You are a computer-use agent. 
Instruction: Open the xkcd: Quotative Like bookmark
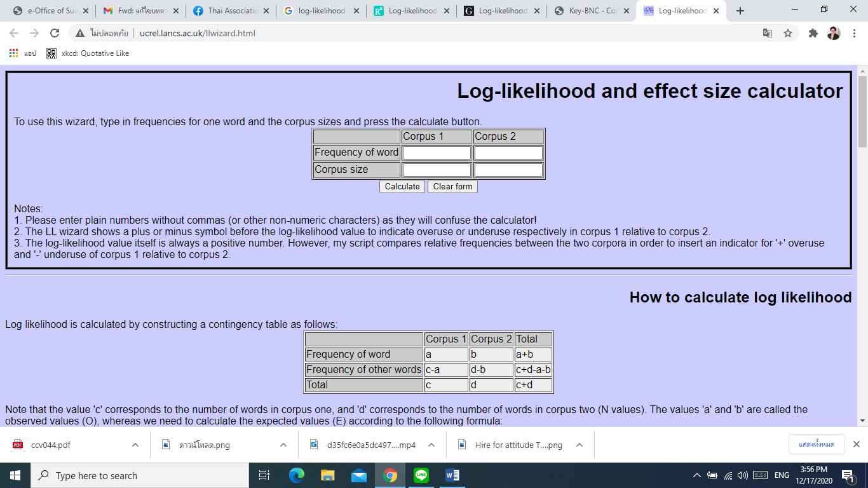pos(88,53)
